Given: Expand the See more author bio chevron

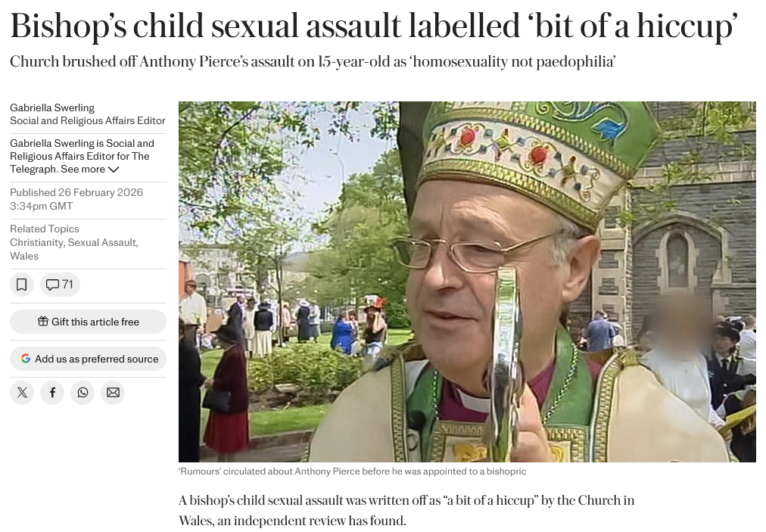Looking at the screenshot, I should [x=114, y=170].
